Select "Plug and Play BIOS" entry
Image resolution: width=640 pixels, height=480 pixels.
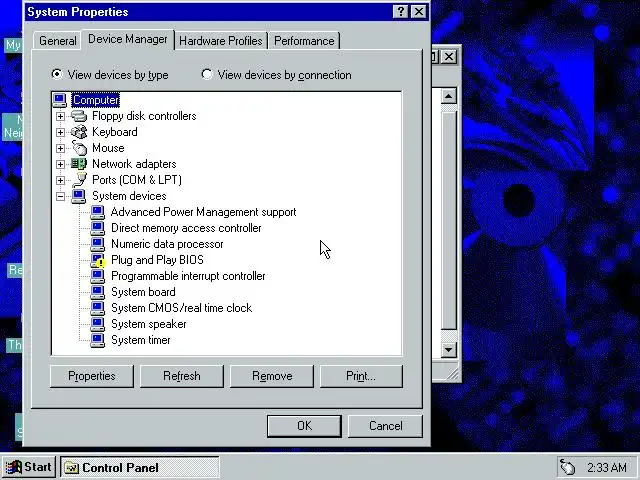157,260
